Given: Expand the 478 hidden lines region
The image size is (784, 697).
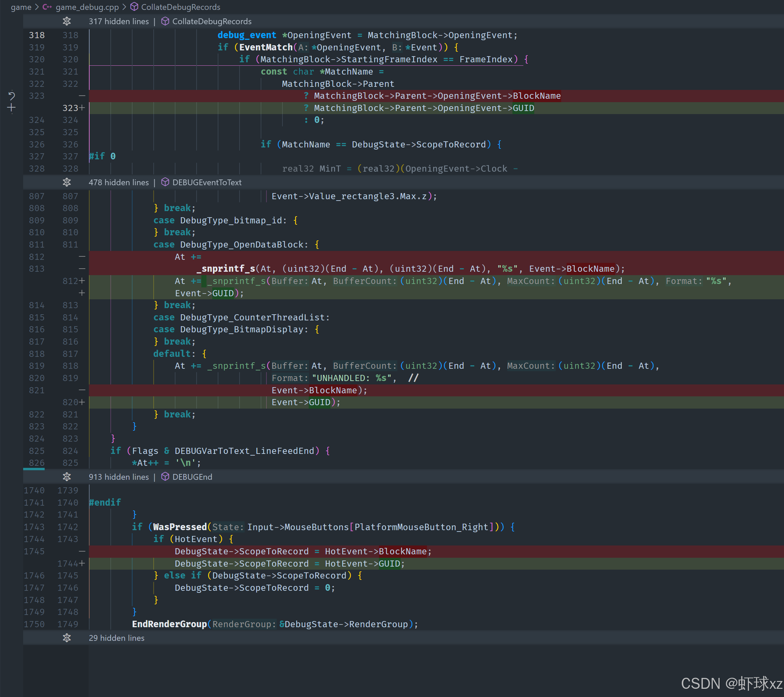Looking at the screenshot, I should click(x=67, y=182).
